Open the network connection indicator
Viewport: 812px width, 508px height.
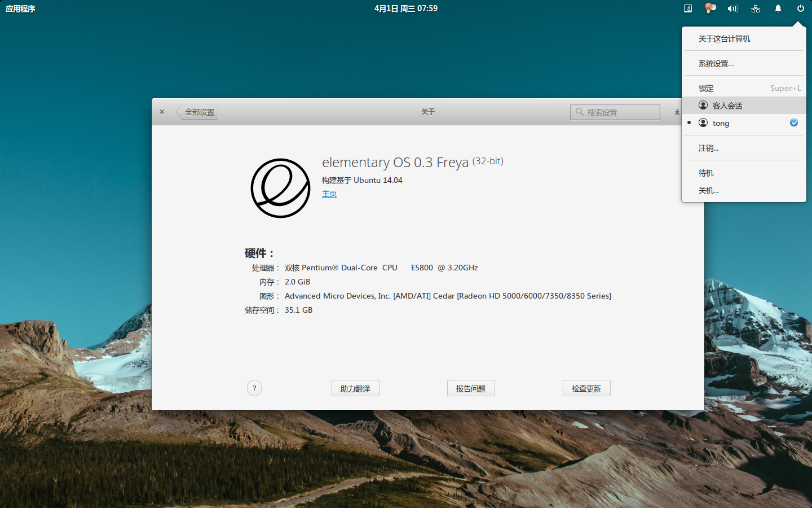756,8
